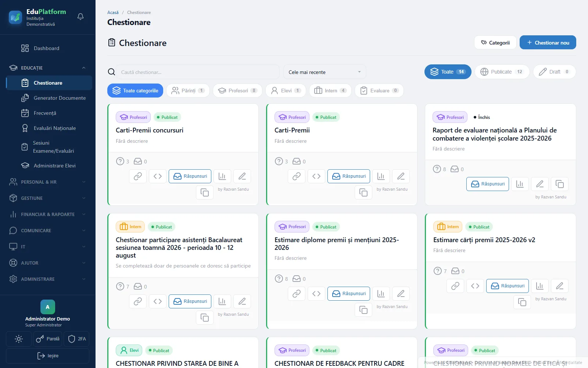Duplicate Estimare diplome premii și mențiuni
The width and height of the screenshot is (588, 368).
coord(363,310)
